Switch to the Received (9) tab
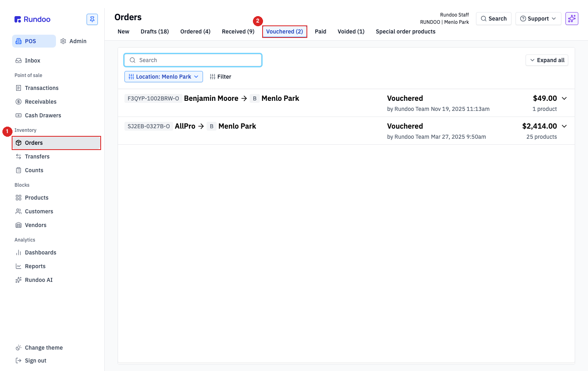The width and height of the screenshot is (588, 371). click(238, 31)
